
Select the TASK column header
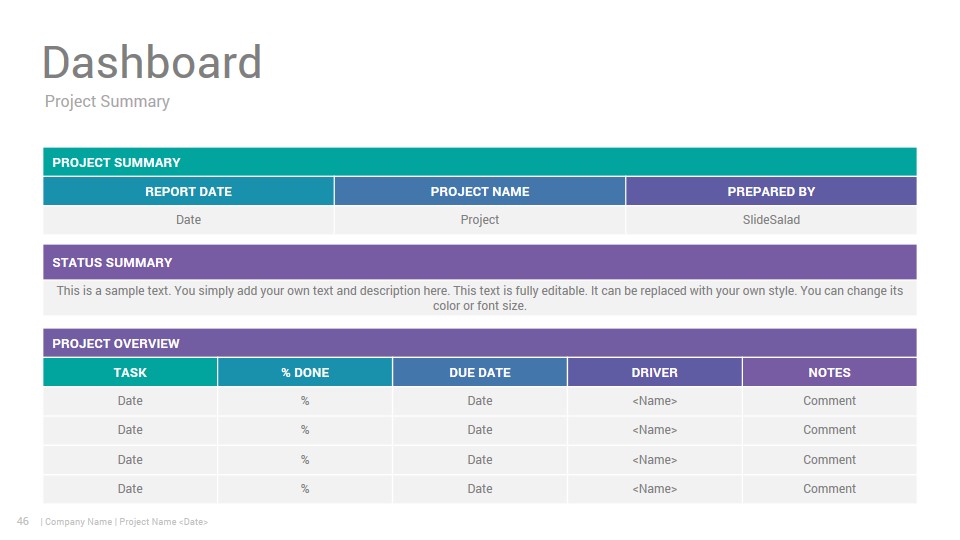coord(130,372)
